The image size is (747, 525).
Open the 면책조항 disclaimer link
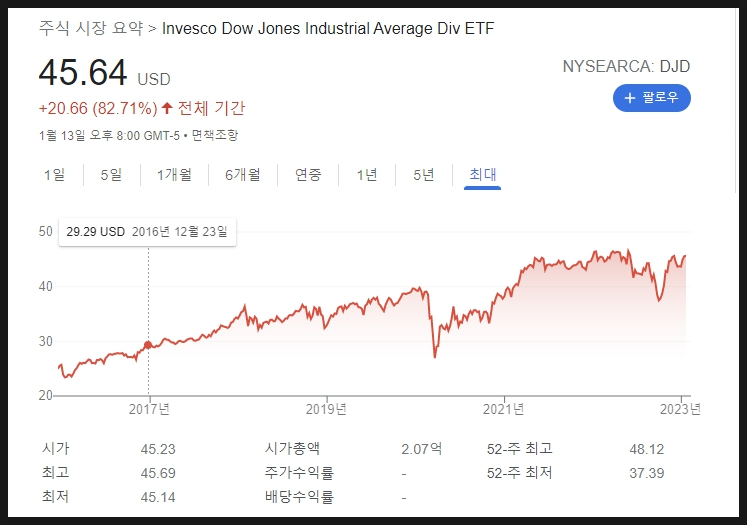[x=214, y=135]
